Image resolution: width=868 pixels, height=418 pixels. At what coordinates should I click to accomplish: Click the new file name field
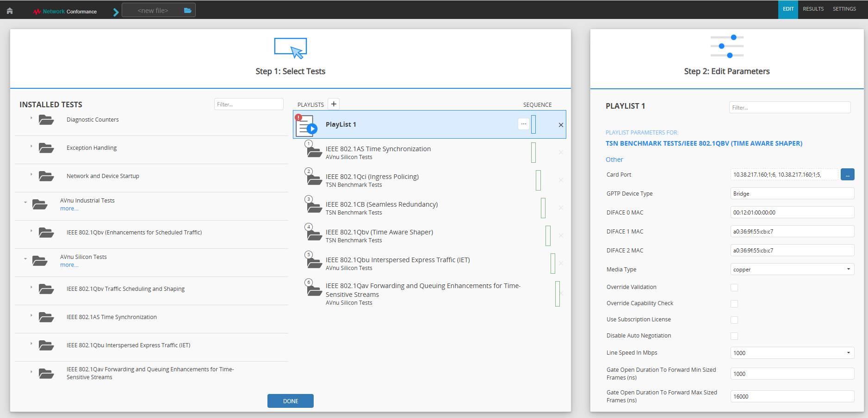153,10
